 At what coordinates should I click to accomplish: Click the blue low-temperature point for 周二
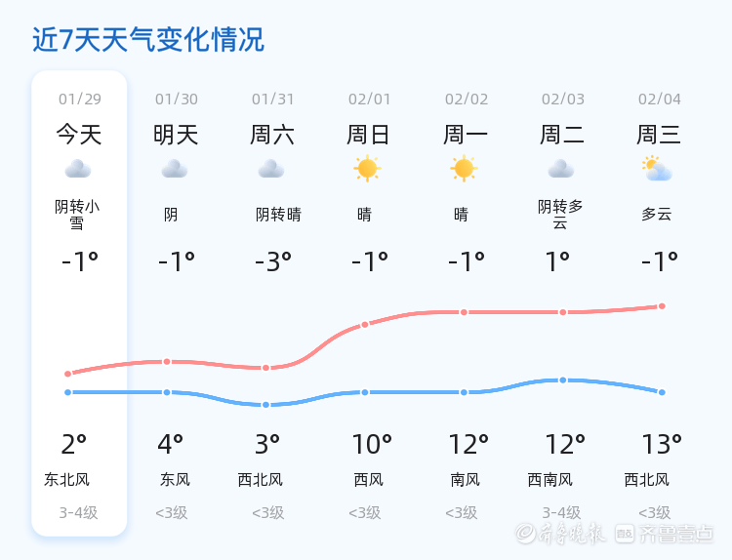point(562,380)
